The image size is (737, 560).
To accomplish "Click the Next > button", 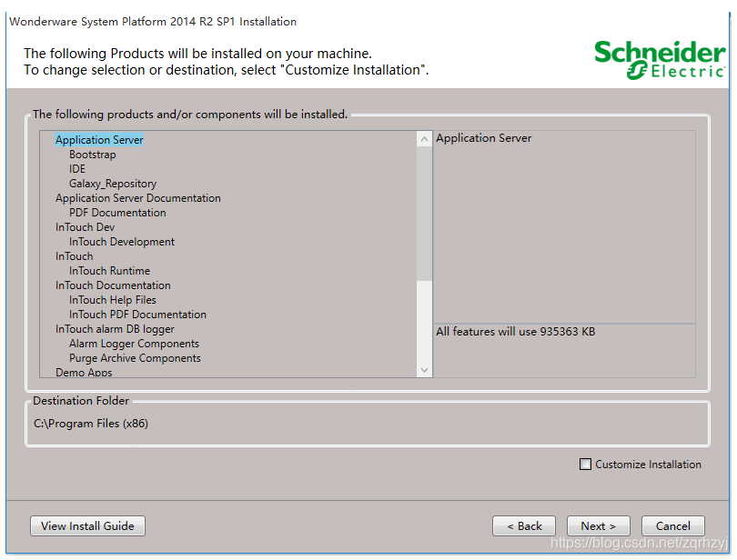I will [598, 525].
